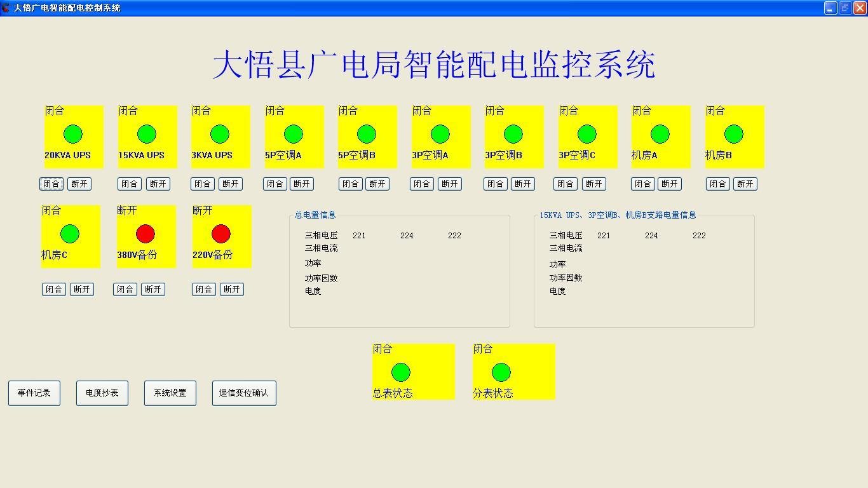Click 电度 label in branch info panel
868x488 pixels.
pyautogui.click(x=558, y=291)
